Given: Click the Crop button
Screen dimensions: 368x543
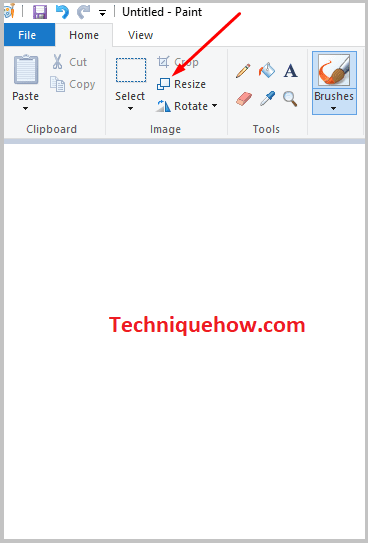Looking at the screenshot, I should (178, 62).
